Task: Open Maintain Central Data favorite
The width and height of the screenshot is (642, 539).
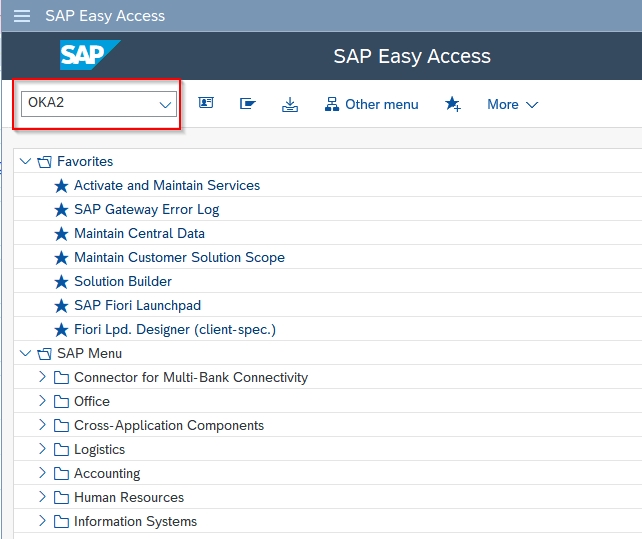Action: [x=139, y=233]
